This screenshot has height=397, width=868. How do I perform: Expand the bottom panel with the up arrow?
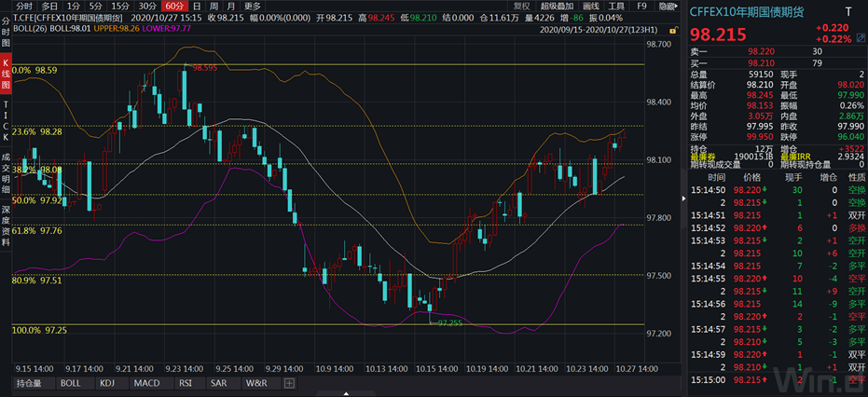pos(347,393)
